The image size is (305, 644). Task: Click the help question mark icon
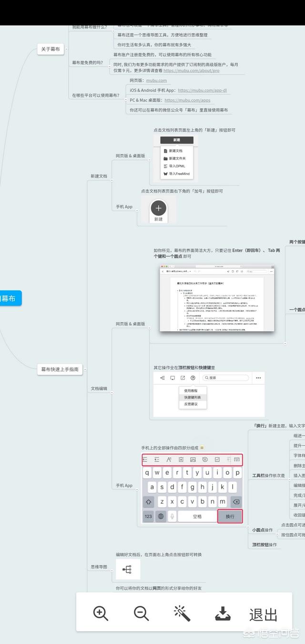point(193,378)
